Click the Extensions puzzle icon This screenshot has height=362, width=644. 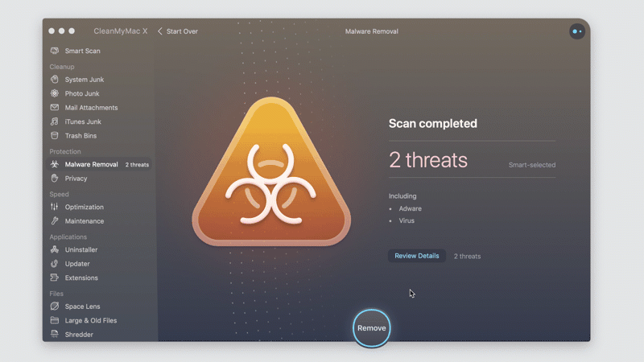point(54,278)
